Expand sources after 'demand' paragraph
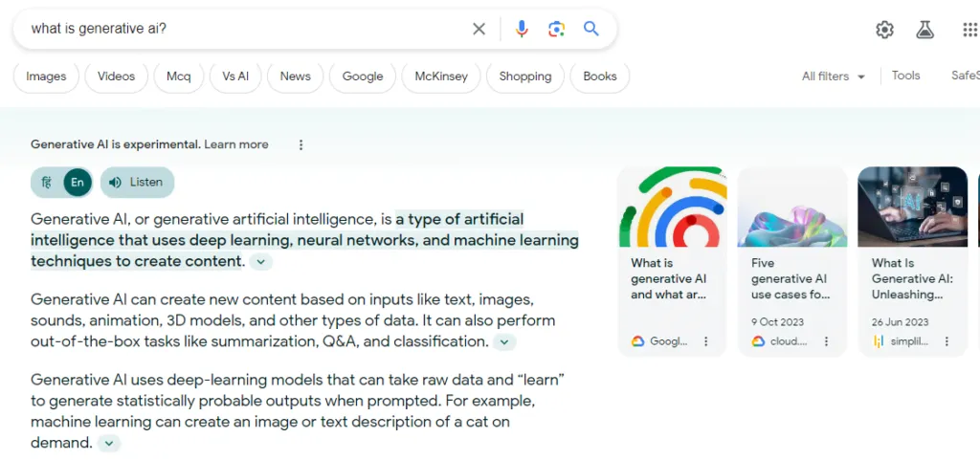This screenshot has width=980, height=460. [109, 443]
